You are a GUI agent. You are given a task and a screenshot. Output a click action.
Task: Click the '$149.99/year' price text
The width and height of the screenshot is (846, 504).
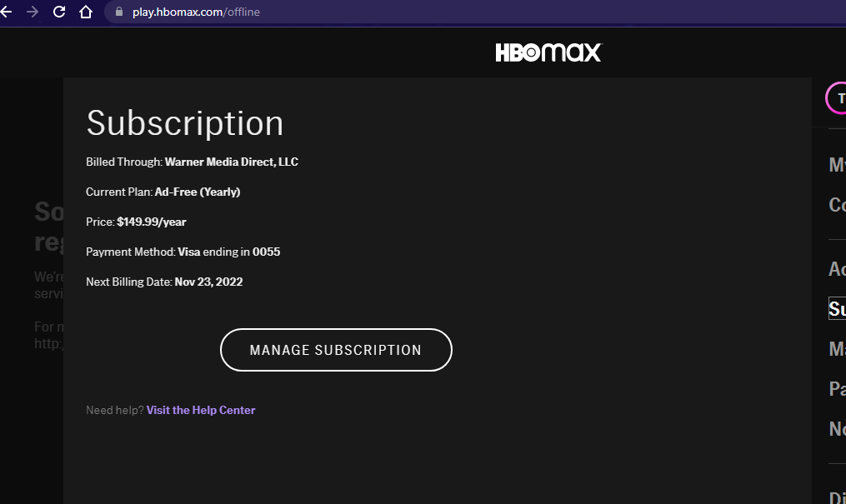(152, 222)
